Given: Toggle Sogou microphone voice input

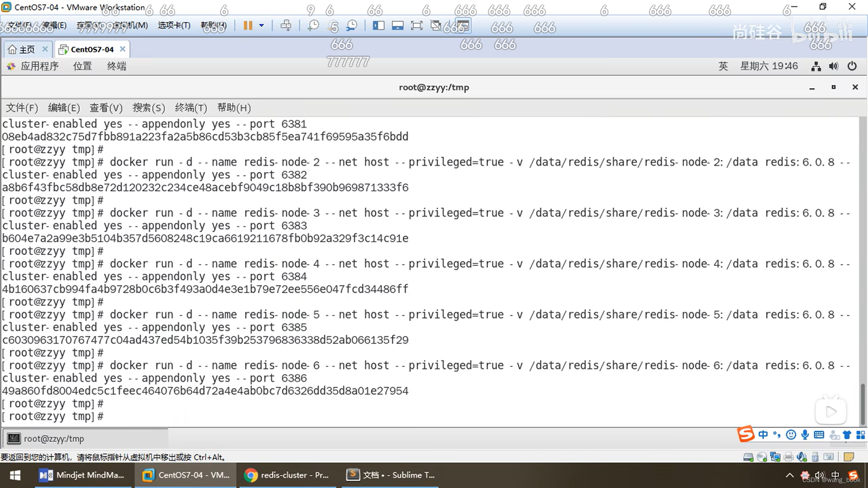Looking at the screenshot, I should [x=805, y=435].
